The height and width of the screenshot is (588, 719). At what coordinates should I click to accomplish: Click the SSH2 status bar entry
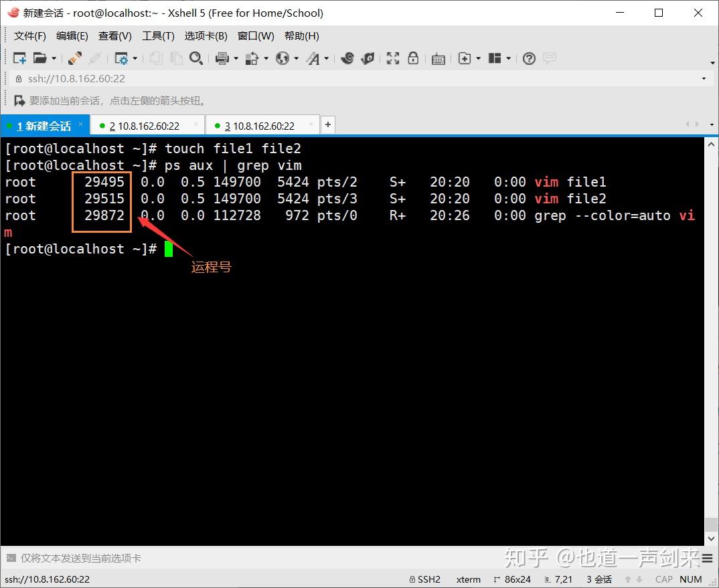[425, 579]
